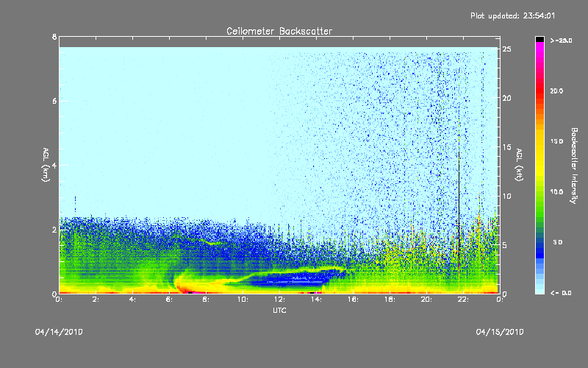Click the end date 04/15/2010 label
Screen dimensions: 588x368
pyautogui.click(x=500, y=332)
